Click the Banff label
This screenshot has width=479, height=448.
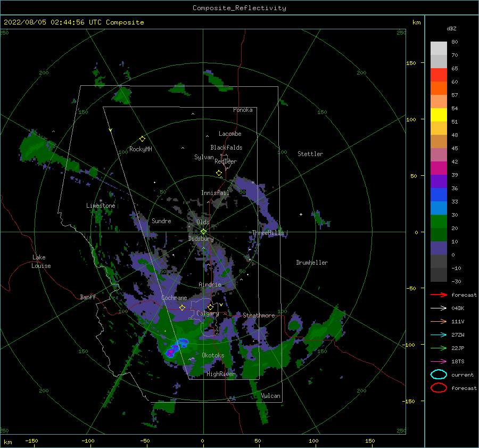pyautogui.click(x=88, y=297)
